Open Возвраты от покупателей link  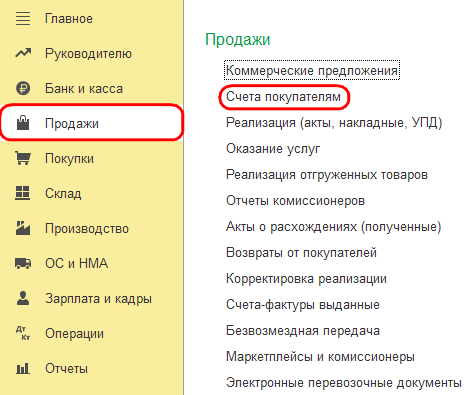click(301, 253)
